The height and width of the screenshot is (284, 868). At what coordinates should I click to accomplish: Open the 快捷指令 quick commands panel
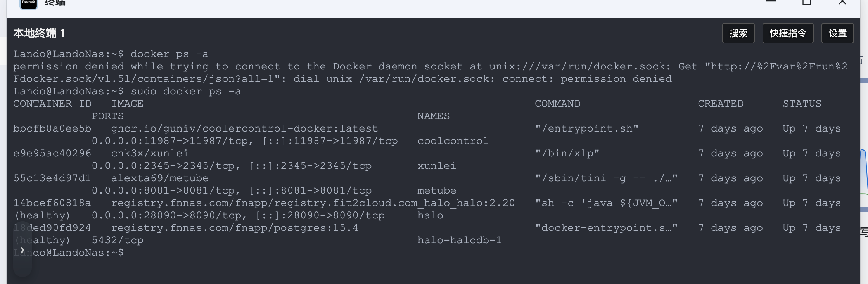click(788, 33)
